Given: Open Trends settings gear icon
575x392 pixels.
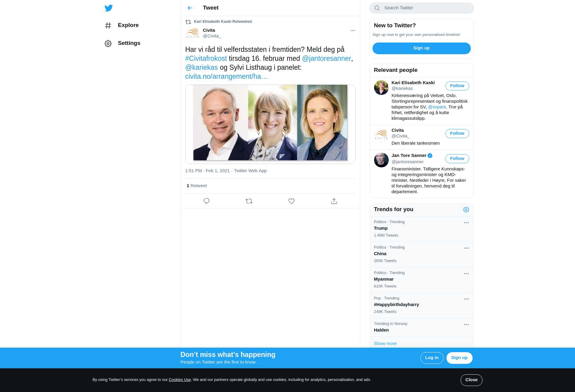Looking at the screenshot, I should click(466, 210).
